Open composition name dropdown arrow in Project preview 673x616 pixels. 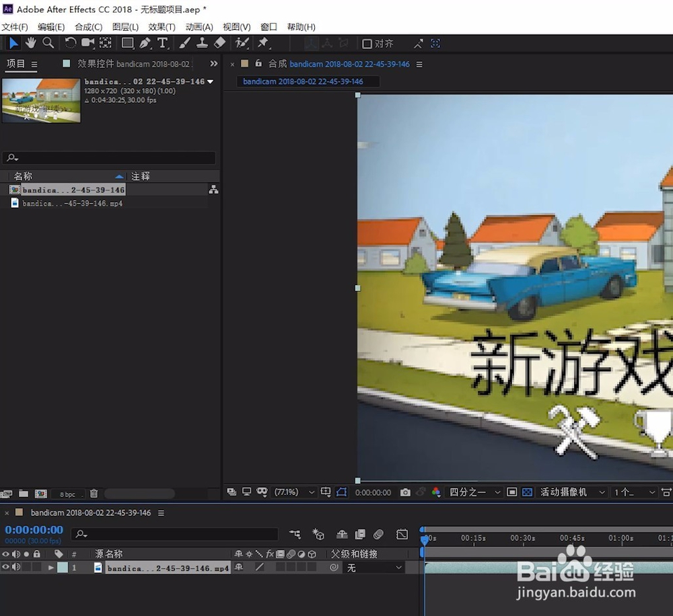click(x=210, y=81)
